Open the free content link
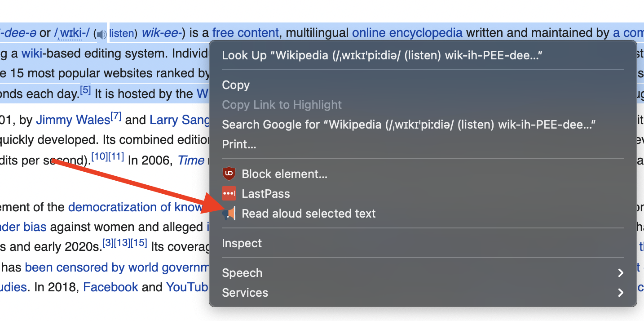This screenshot has height=321, width=644. tap(246, 33)
